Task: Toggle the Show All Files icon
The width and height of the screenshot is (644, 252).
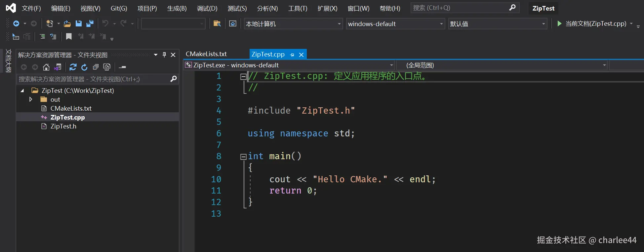Action: [x=107, y=67]
